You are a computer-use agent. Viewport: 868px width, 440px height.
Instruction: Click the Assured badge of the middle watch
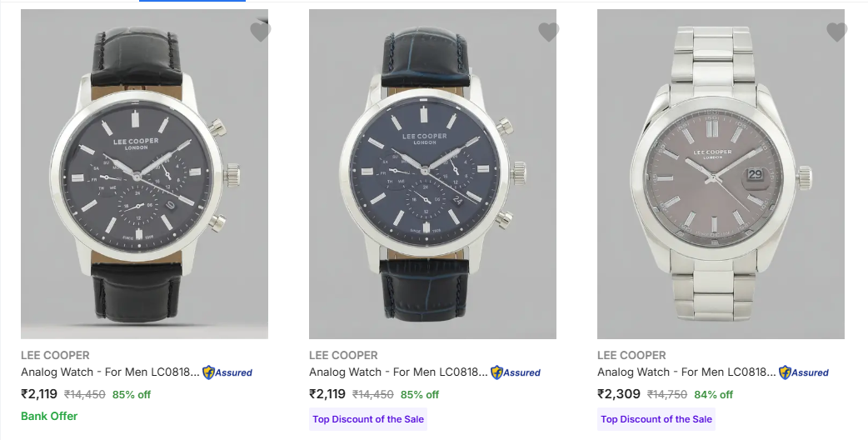click(x=516, y=372)
